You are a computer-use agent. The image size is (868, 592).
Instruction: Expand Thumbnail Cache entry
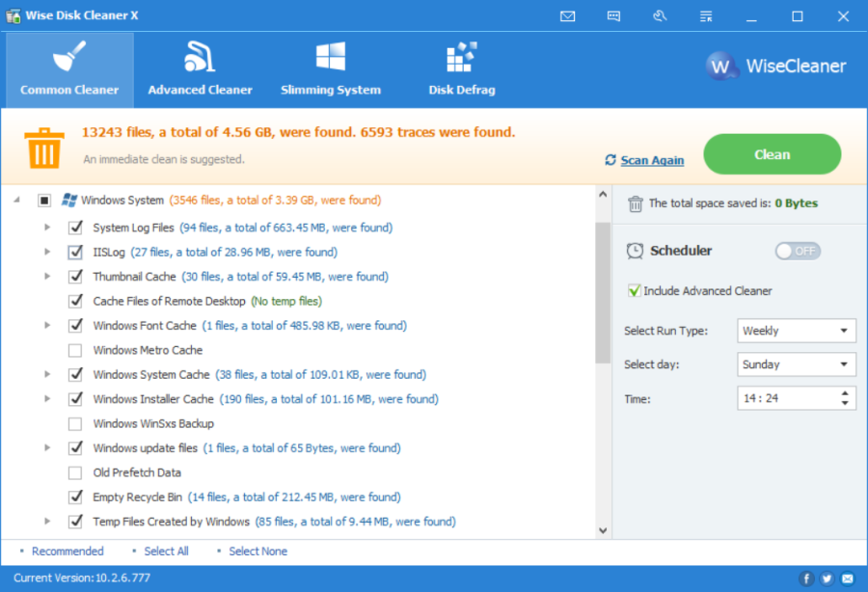[47, 276]
